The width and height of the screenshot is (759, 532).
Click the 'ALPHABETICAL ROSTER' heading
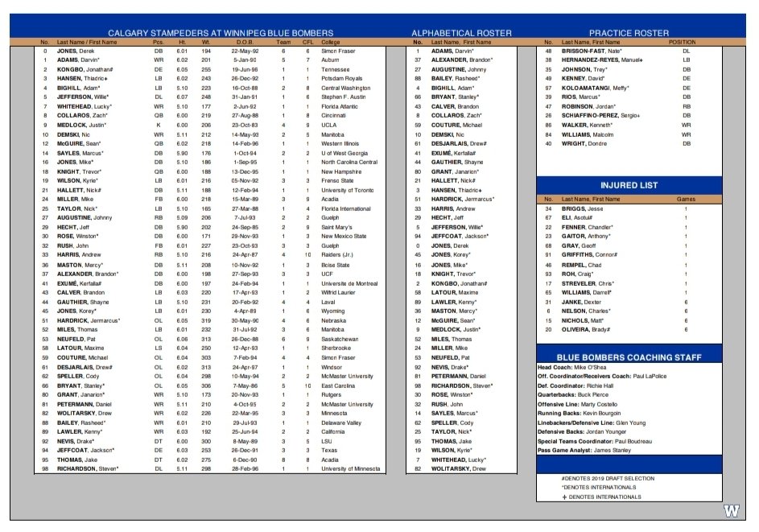(461, 33)
